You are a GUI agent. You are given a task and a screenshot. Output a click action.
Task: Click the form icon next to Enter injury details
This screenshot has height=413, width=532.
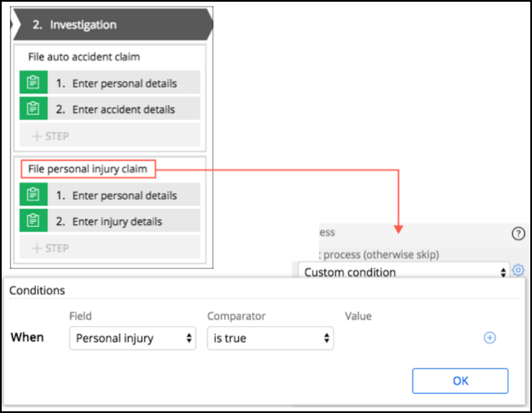(x=34, y=221)
